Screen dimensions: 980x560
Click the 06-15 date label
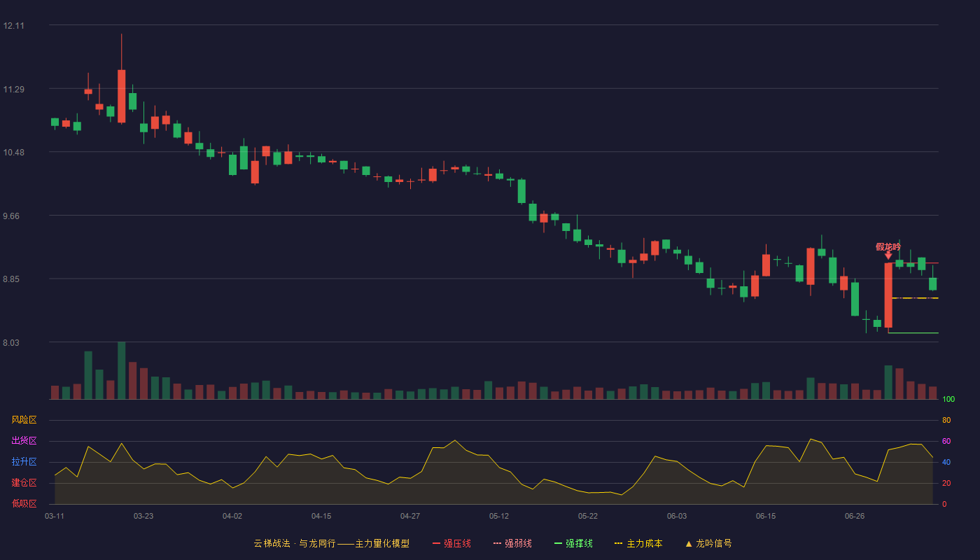(x=766, y=516)
